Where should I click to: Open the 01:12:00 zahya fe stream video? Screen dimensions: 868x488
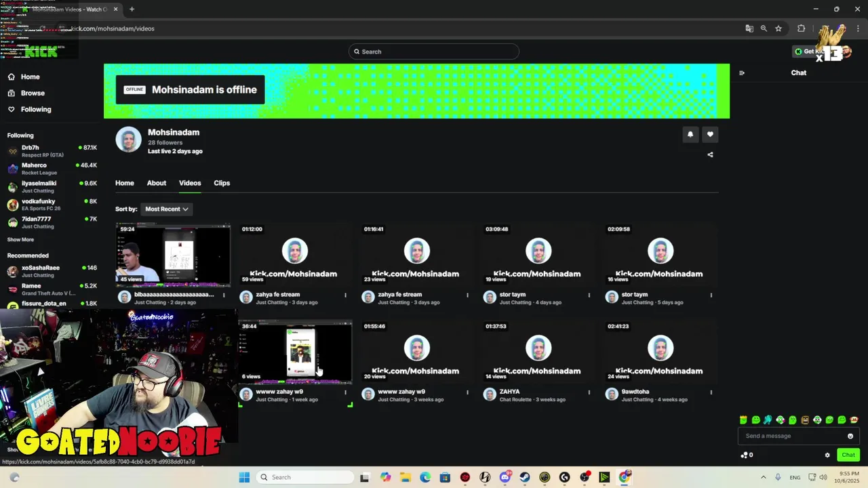(x=295, y=255)
